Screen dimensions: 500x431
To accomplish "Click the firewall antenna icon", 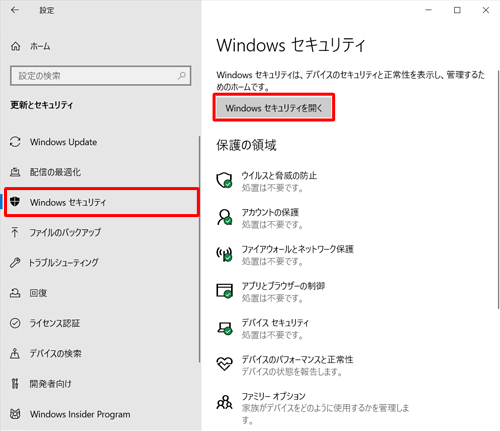I will 224,254.
